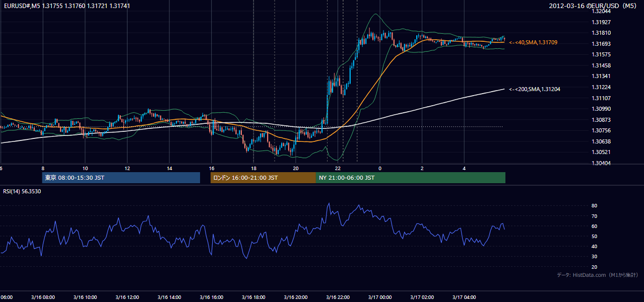
Task: Select the 200 SMA label 1.31204
Action: click(x=535, y=89)
